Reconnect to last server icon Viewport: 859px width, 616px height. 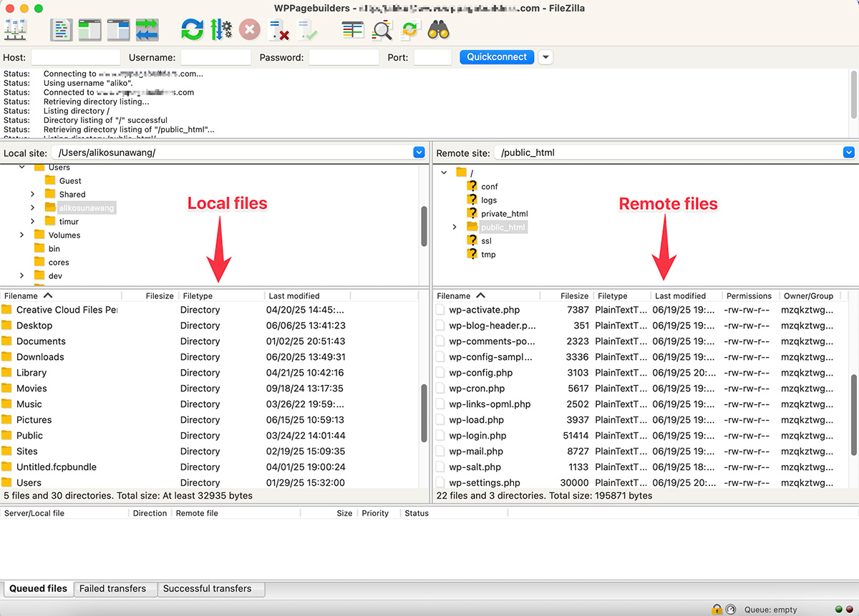(x=307, y=30)
